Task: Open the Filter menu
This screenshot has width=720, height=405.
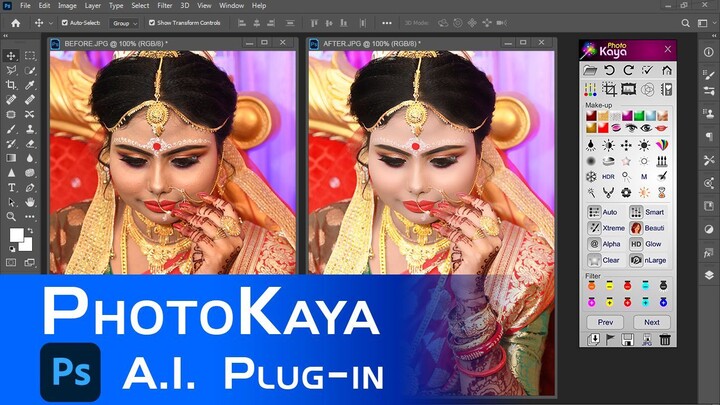Action: click(x=164, y=6)
